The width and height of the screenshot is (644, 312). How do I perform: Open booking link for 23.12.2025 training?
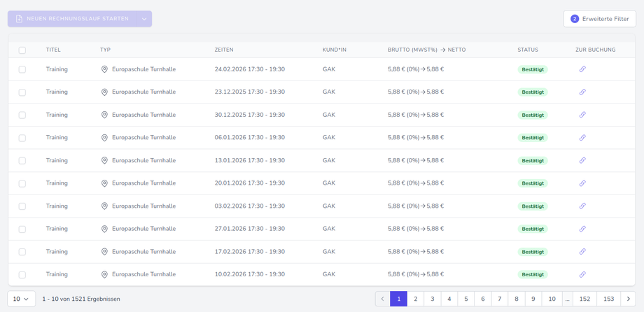pos(582,92)
